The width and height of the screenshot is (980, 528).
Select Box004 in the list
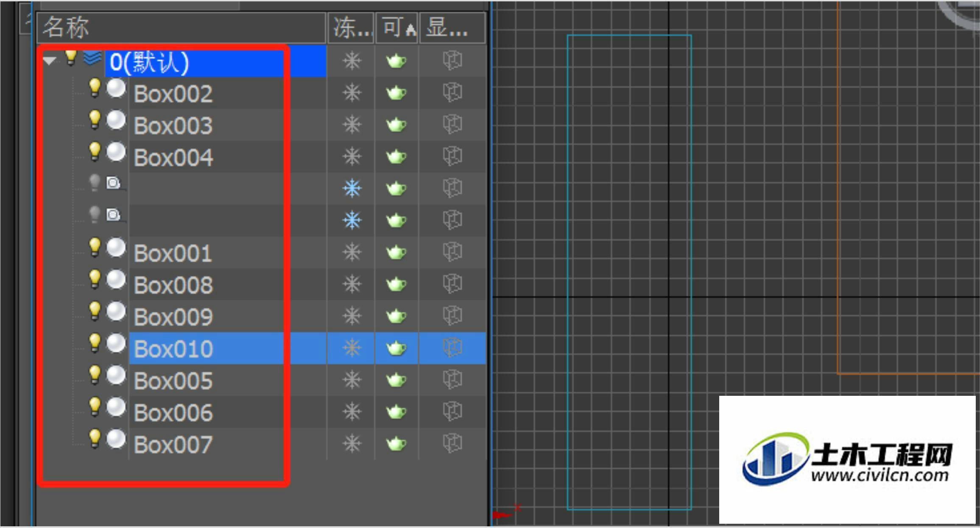tap(173, 158)
